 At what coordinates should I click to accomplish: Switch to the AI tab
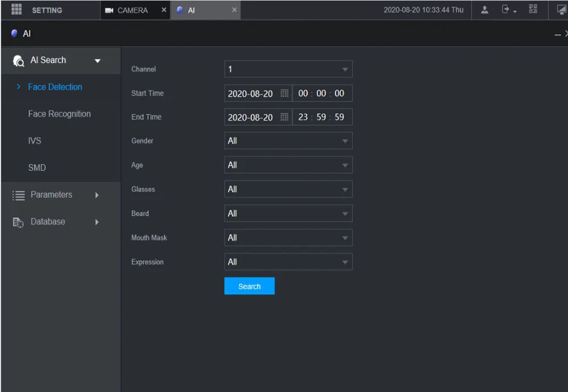point(206,10)
